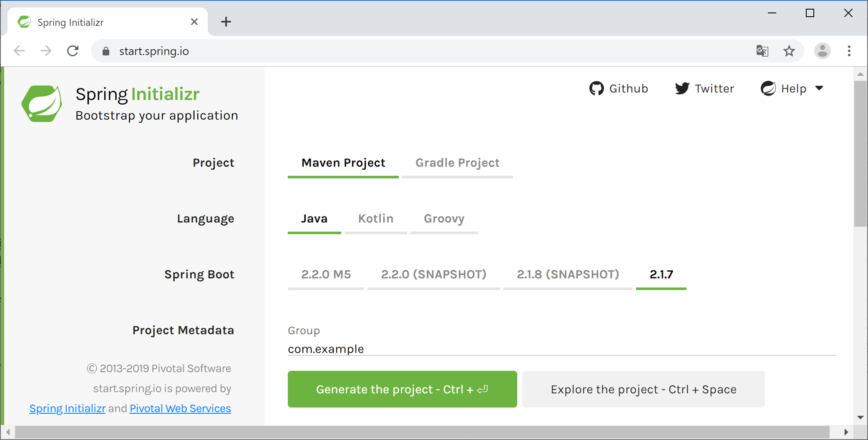Select Spring Boot version 2.2.0 M5
The width and height of the screenshot is (868, 440).
pos(326,274)
